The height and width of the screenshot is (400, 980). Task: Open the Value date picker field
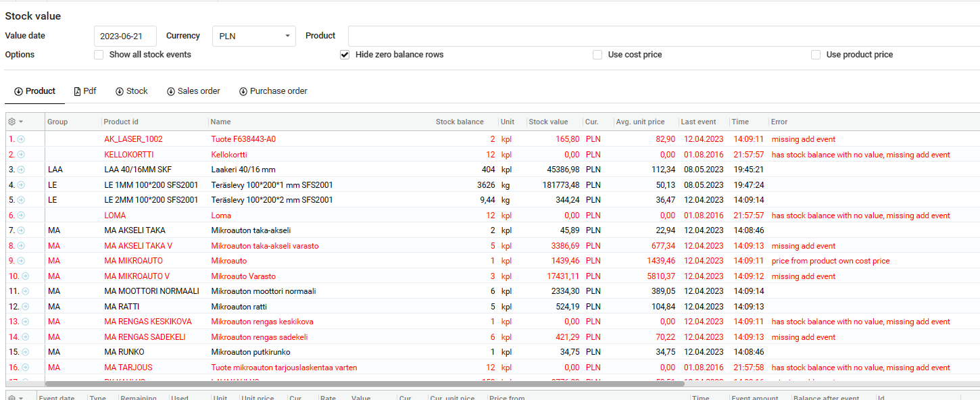coord(125,36)
